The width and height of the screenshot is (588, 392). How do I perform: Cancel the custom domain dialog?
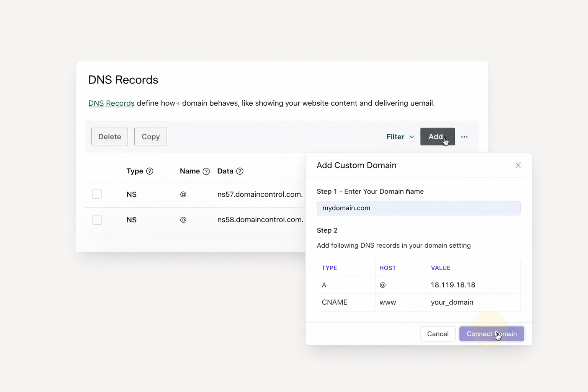click(438, 334)
